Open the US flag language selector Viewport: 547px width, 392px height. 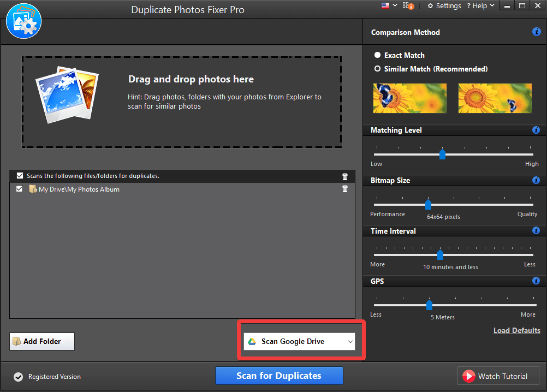(x=385, y=5)
